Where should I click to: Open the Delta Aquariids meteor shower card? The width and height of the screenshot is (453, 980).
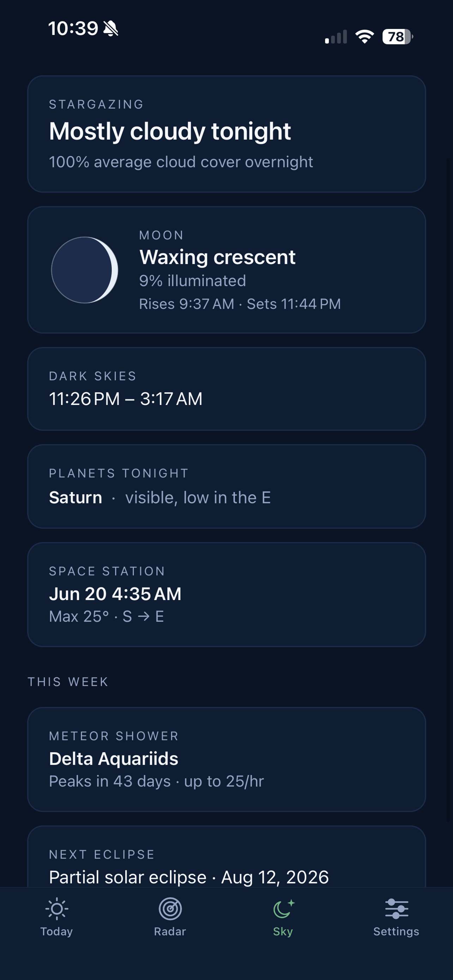pos(226,760)
